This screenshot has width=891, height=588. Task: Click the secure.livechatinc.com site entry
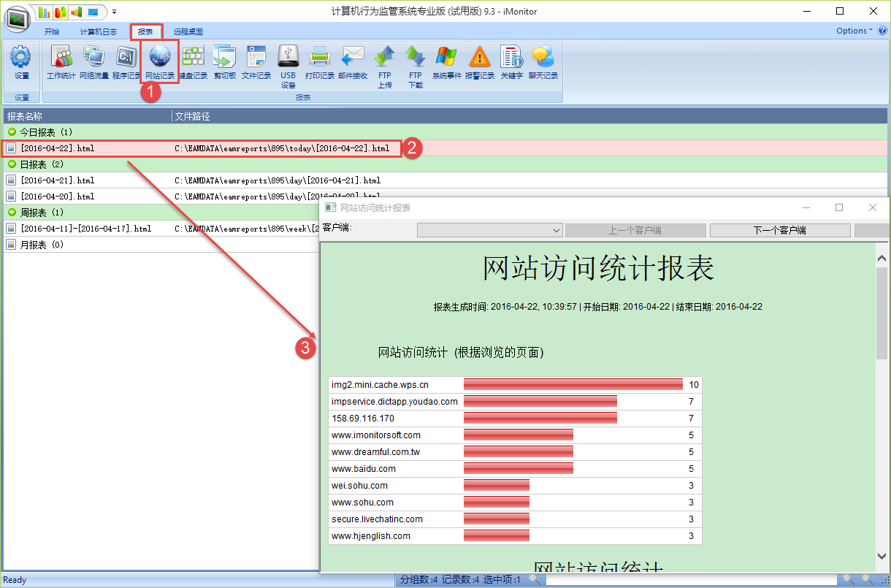pyautogui.click(x=377, y=519)
